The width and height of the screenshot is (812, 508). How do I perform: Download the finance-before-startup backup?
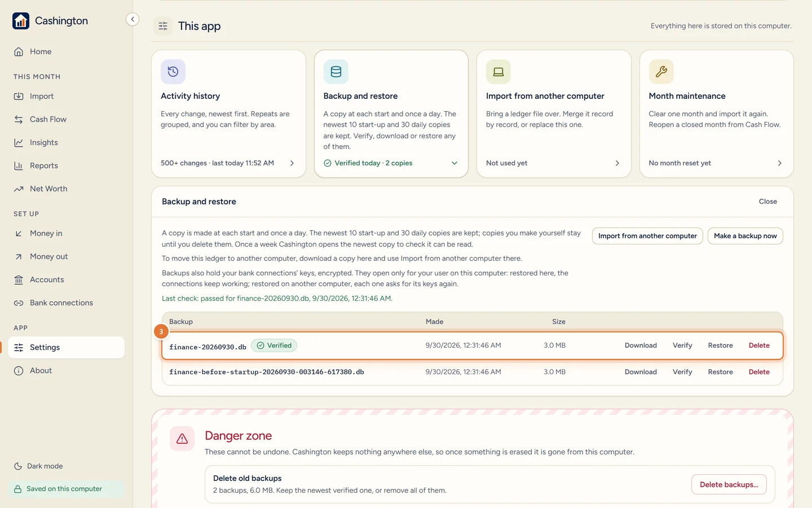pos(641,372)
